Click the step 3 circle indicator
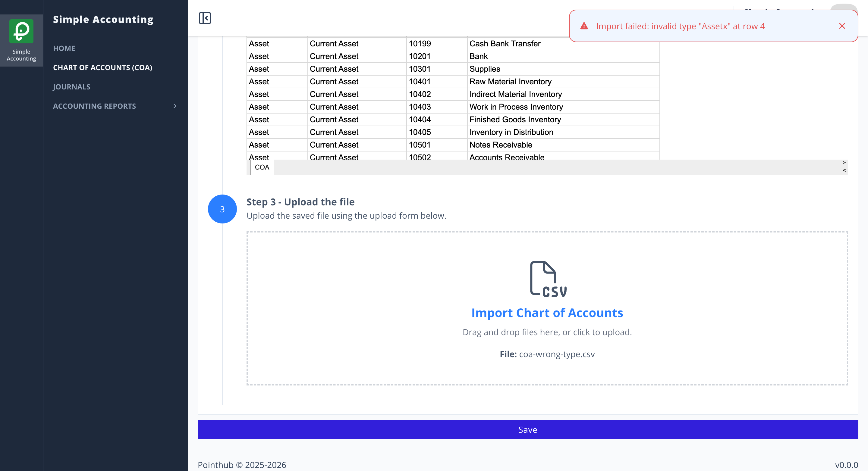Image resolution: width=868 pixels, height=471 pixels. [222, 209]
